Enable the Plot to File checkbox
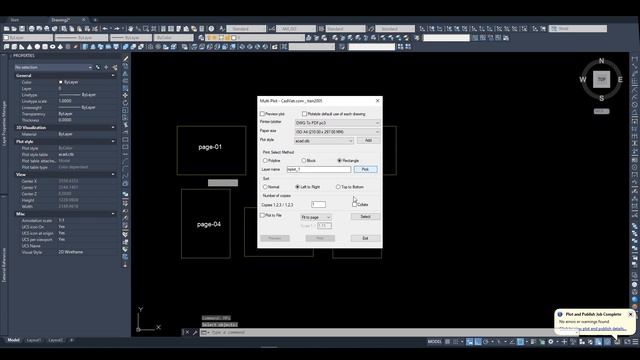Viewport: 640px width, 360px height. point(262,215)
